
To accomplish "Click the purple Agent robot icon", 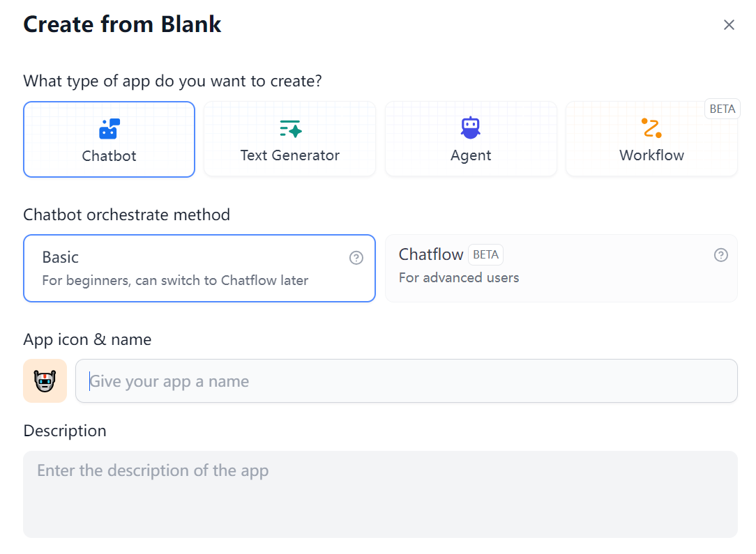I will pyautogui.click(x=471, y=128).
